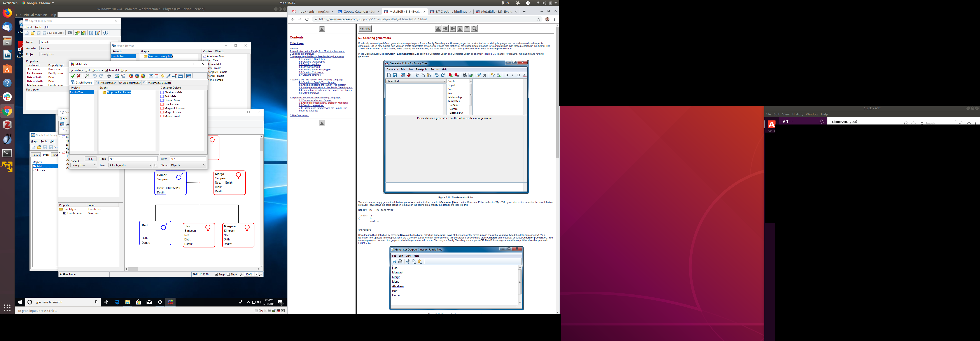Click the green checkmark Commit icon

(x=73, y=76)
